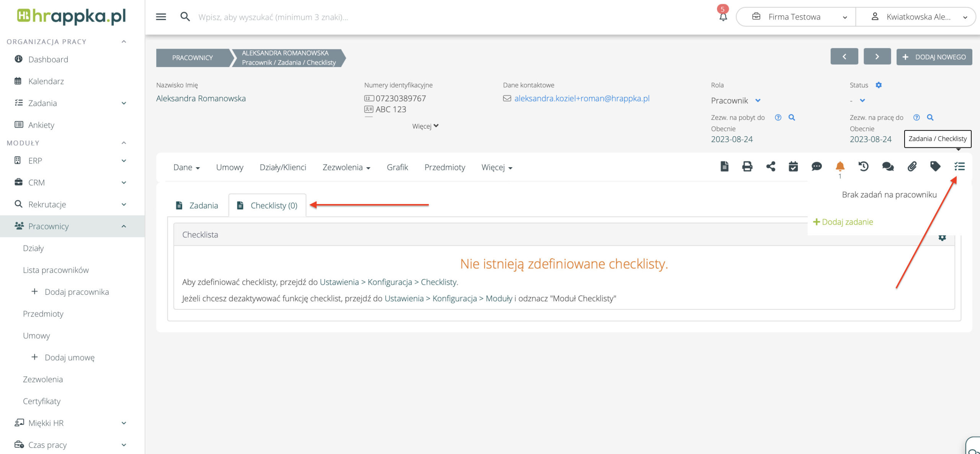980x454 pixels.
Task: Open the Rola Pracownik dropdown arrow
Action: pos(758,101)
